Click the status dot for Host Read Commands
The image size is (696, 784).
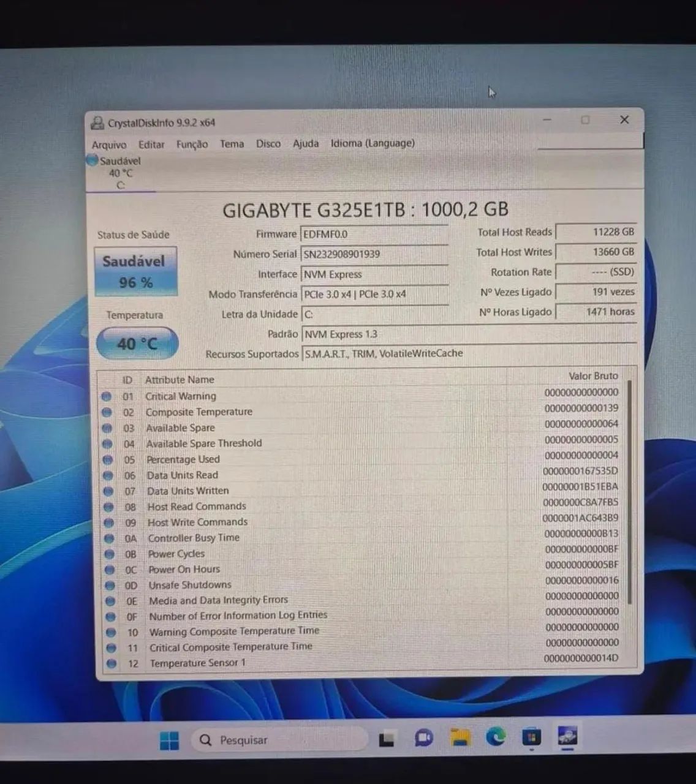click(108, 507)
